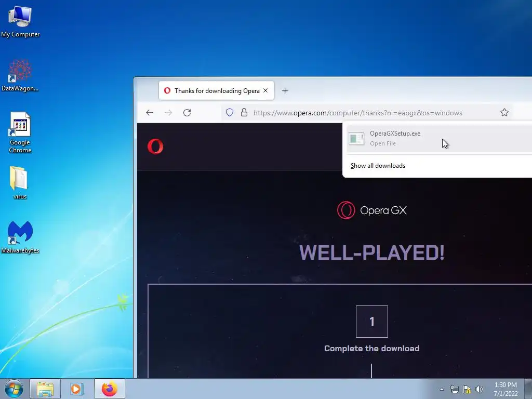Select the Thanks for downloading Opera tab

click(x=217, y=90)
